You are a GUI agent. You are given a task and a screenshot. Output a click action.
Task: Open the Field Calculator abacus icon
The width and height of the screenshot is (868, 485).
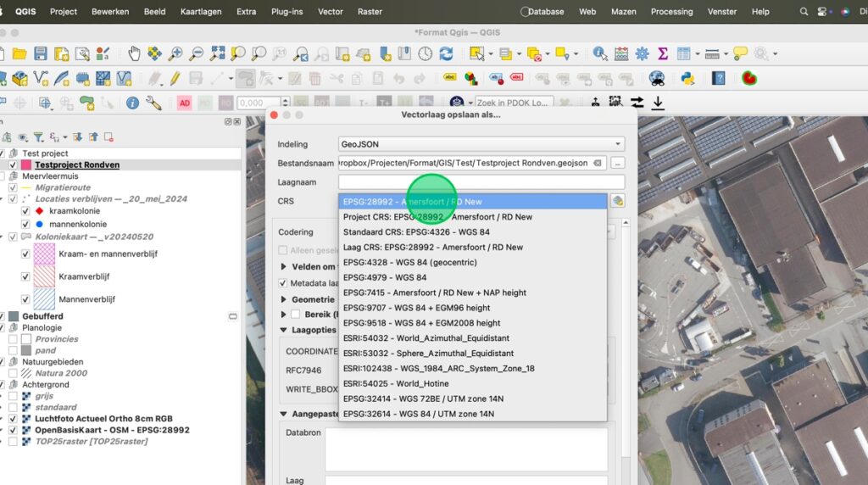click(621, 53)
